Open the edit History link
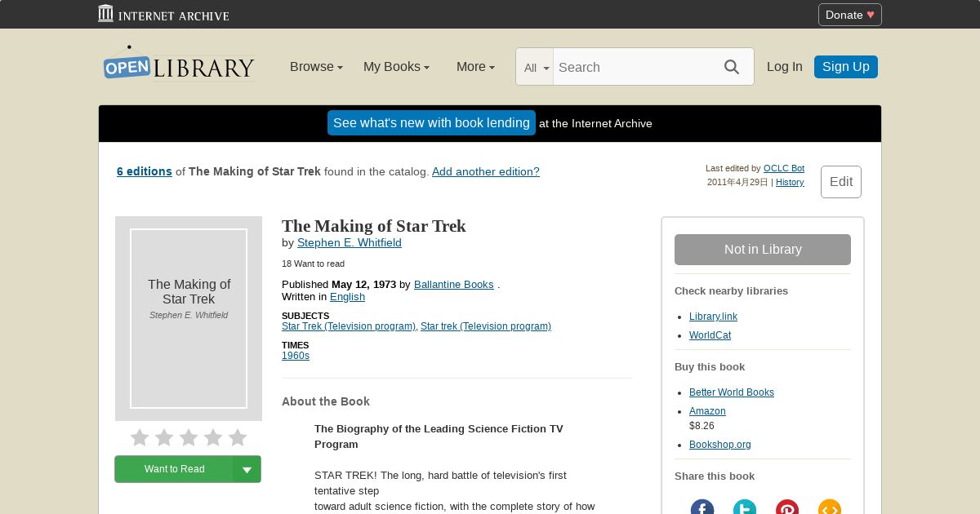The width and height of the screenshot is (980, 514). point(790,182)
